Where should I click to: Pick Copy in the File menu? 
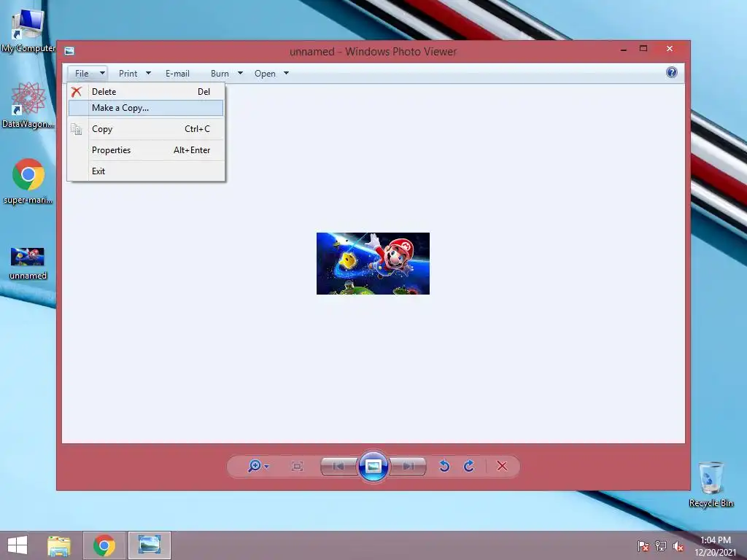tap(146, 129)
